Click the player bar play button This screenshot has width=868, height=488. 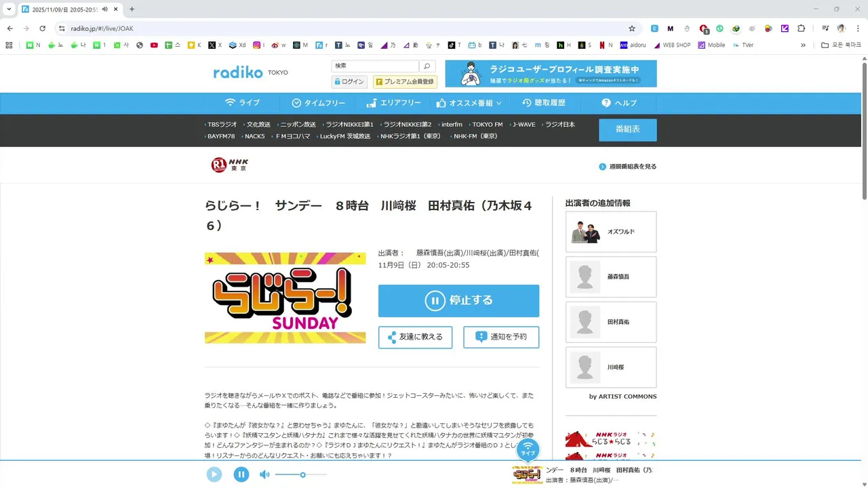214,474
